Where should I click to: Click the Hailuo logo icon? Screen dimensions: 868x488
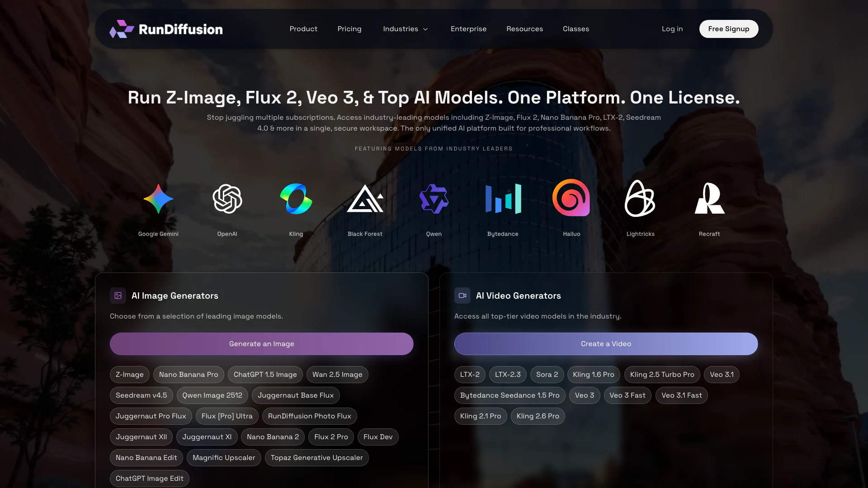click(571, 198)
